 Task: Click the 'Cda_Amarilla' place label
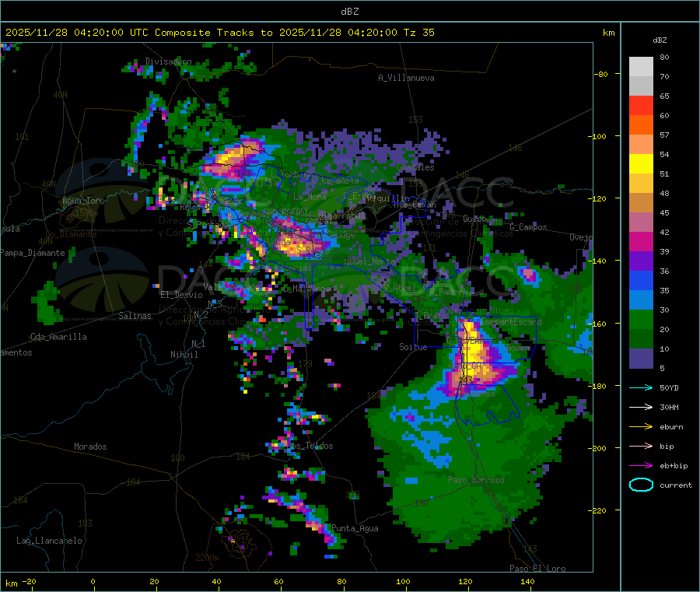pos(58,337)
